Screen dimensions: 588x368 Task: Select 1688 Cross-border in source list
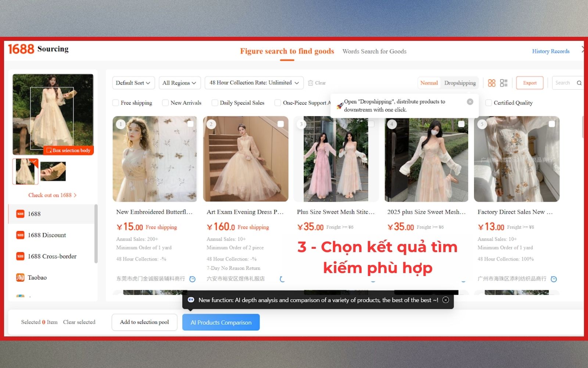51,256
